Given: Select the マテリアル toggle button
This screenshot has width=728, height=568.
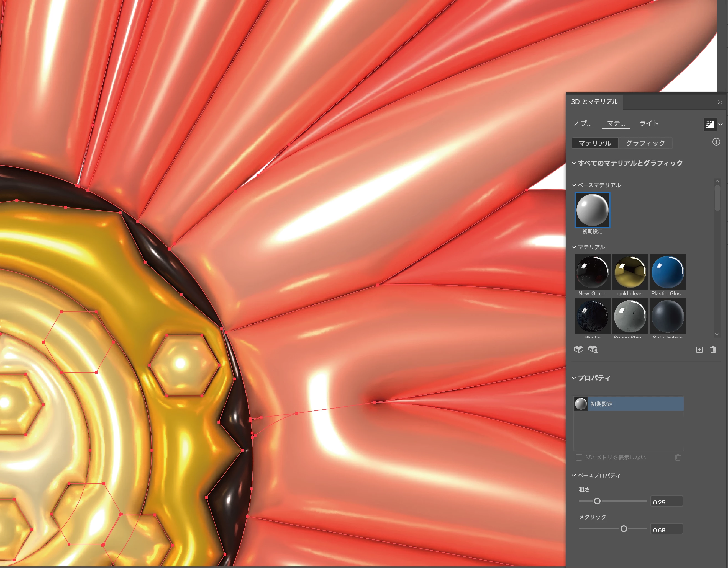Looking at the screenshot, I should coord(595,143).
